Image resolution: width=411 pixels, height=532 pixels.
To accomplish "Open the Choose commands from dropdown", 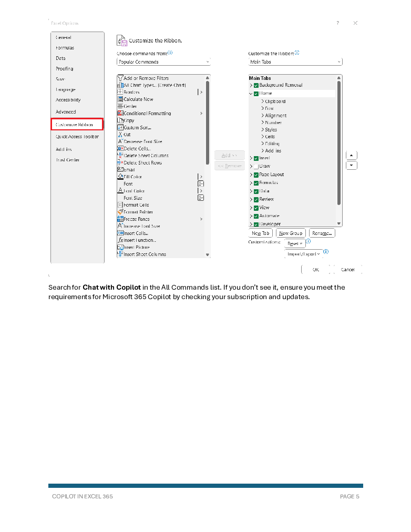I will [163, 62].
